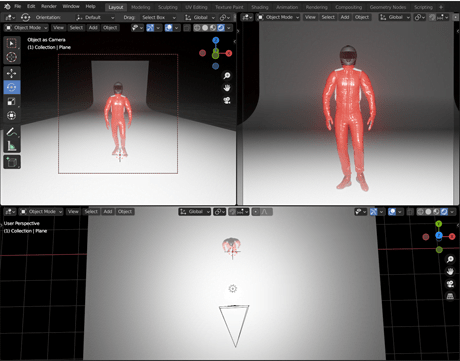Screen dimensions: 460x361
Task: Select the Scale tool
Action: coord(12,101)
